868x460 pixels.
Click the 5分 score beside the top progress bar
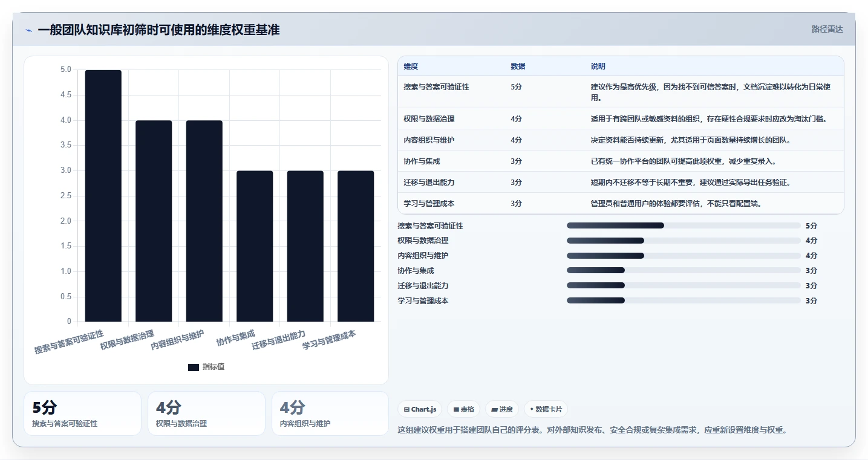click(x=811, y=225)
